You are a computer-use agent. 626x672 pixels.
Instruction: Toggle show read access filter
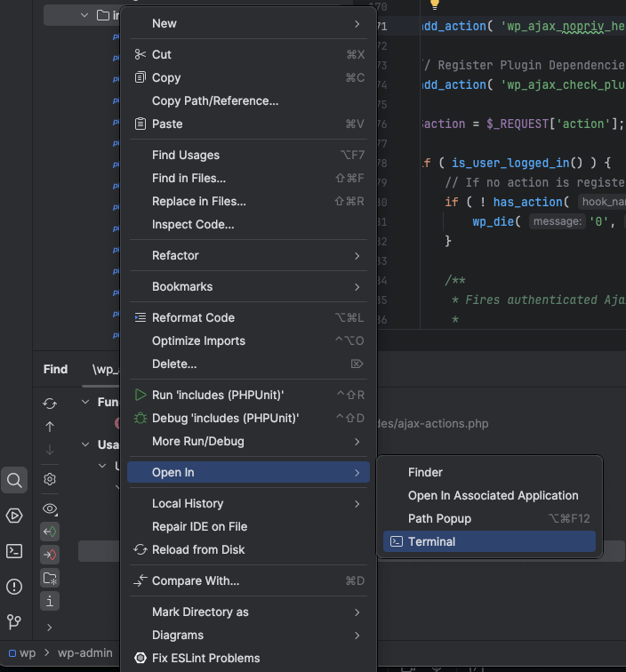pyautogui.click(x=50, y=532)
